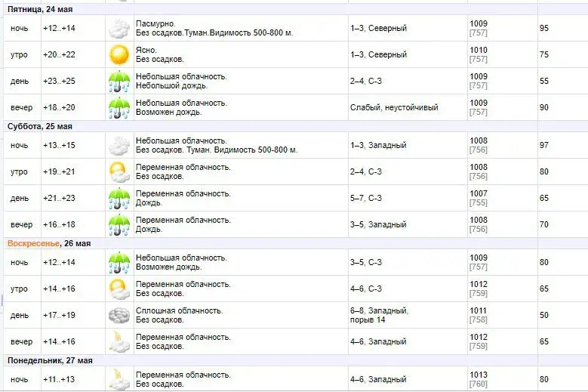This screenshot has height=392, width=588.
Task: Click 'Пасмурно.' description on Friday night
Action: [155, 23]
